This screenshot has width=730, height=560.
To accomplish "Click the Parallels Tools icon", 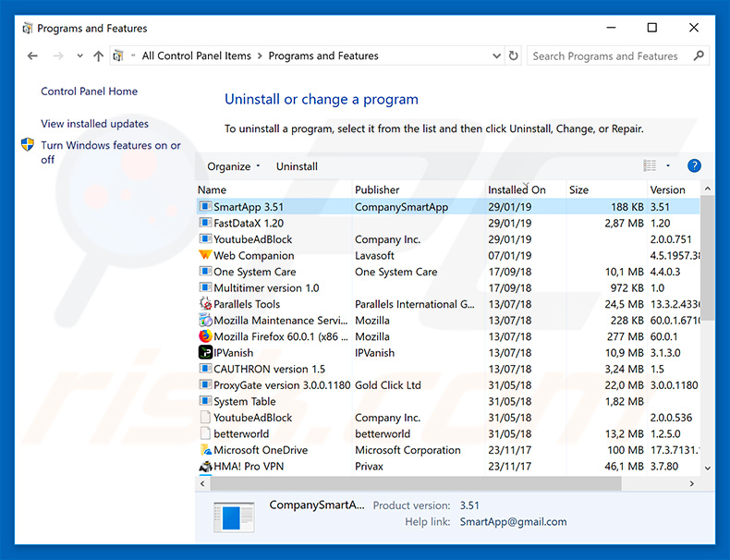I will (x=205, y=303).
